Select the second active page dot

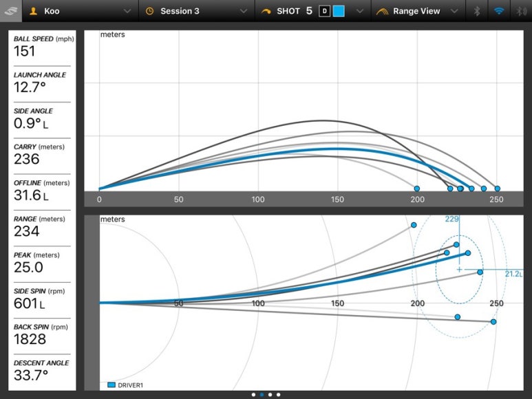[262, 395]
